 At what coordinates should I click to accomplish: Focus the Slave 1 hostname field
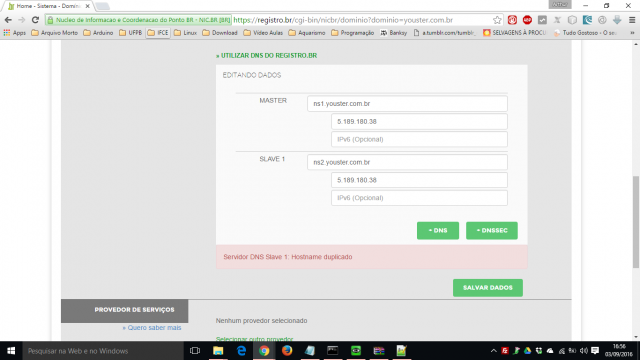pos(407,162)
